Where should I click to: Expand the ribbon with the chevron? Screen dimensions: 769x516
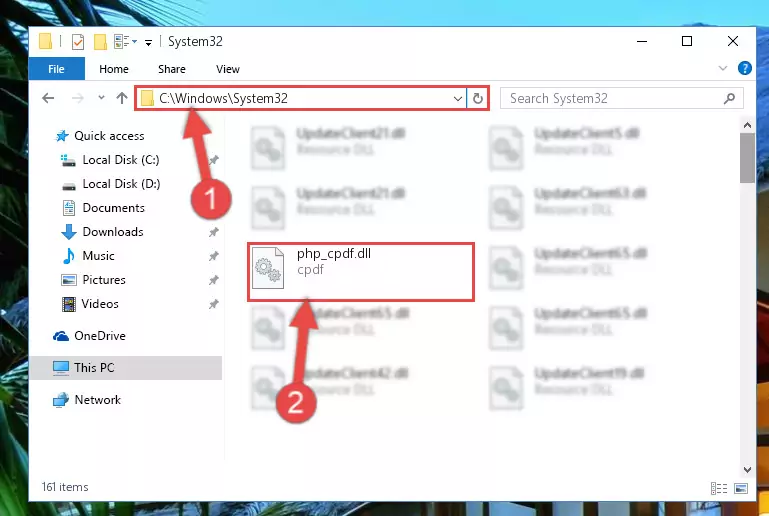pyautogui.click(x=723, y=68)
